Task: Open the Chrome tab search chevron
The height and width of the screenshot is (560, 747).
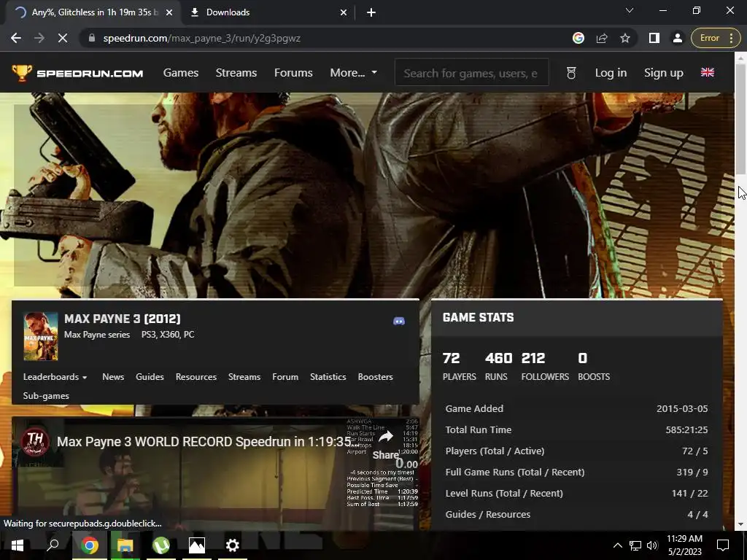Action: click(x=630, y=10)
